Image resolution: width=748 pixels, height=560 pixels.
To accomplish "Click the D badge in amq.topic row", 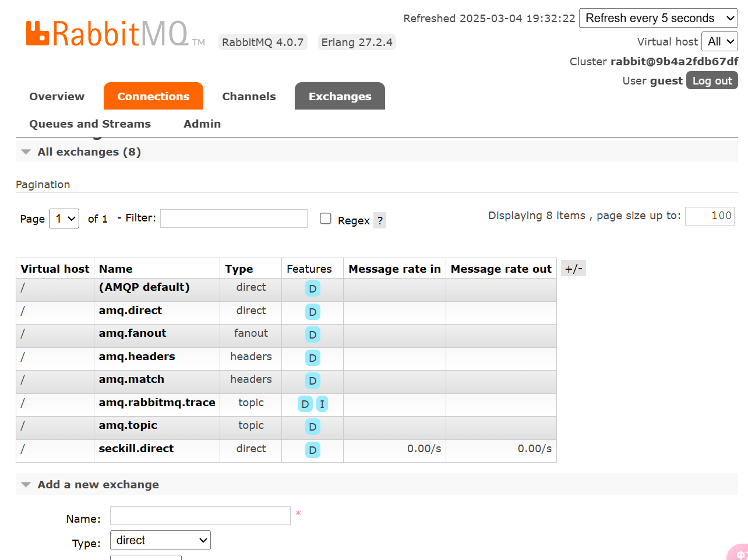I will (x=313, y=427).
